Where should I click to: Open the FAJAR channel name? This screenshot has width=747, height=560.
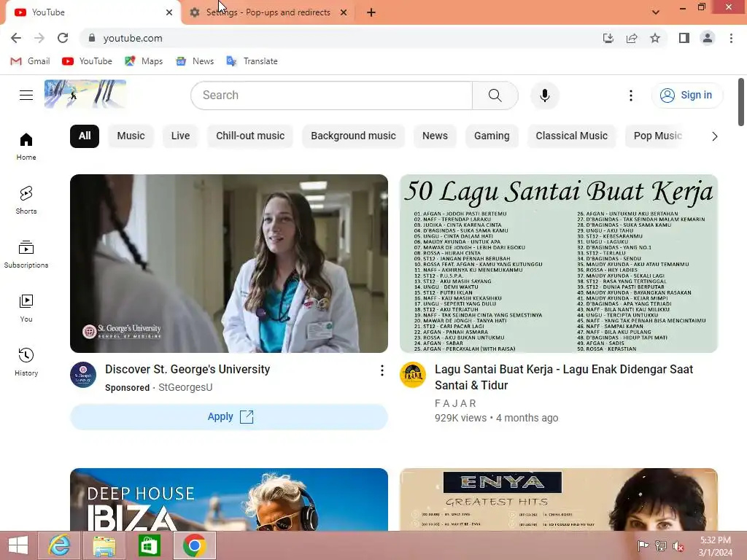(455, 403)
